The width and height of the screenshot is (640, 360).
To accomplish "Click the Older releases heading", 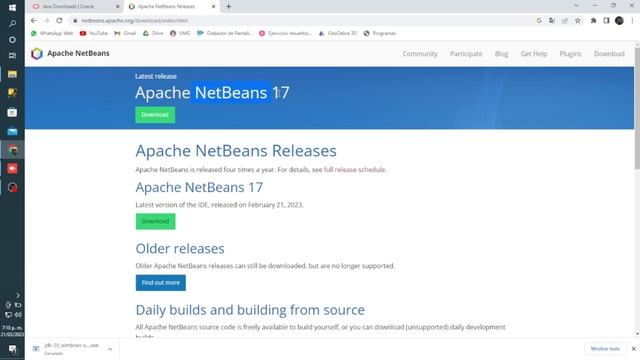I will tap(180, 249).
